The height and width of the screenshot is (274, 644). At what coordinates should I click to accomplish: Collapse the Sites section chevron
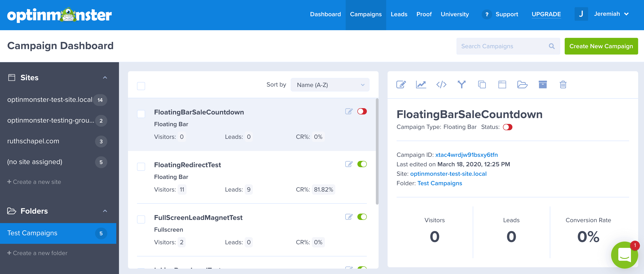(105, 78)
